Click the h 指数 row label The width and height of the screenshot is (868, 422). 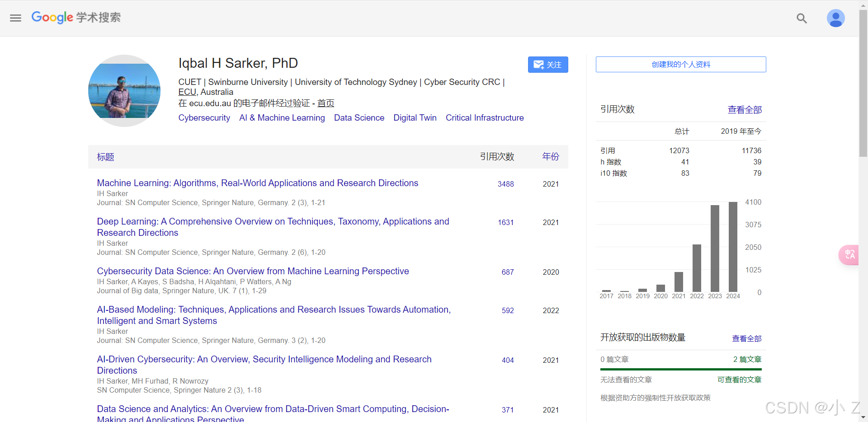[x=611, y=162]
